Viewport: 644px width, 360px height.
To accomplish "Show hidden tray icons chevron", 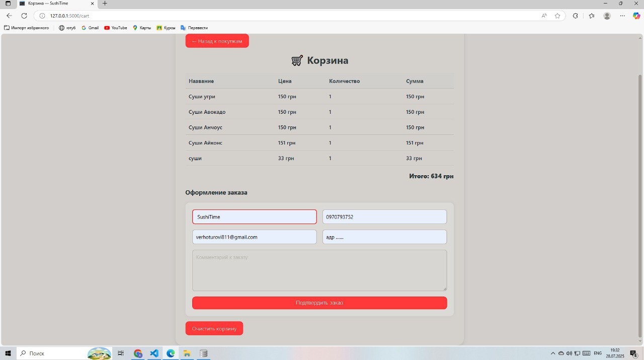I will 553,353.
